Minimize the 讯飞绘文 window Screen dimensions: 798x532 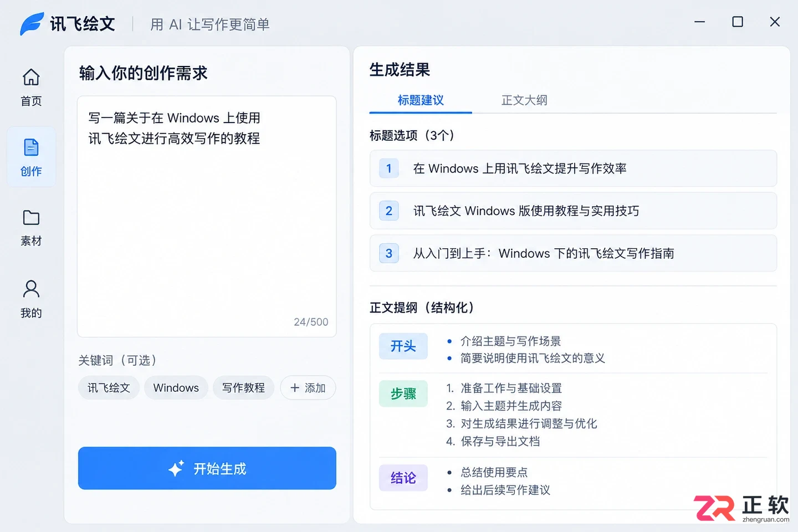700,22
